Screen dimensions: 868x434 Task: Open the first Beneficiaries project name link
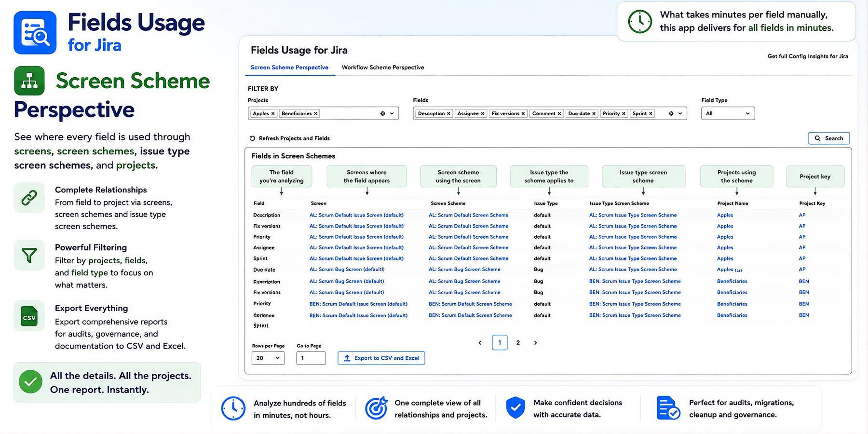[732, 281]
